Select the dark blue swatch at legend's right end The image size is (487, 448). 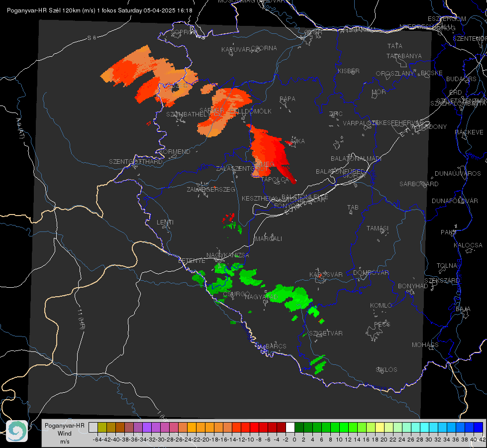(479, 427)
